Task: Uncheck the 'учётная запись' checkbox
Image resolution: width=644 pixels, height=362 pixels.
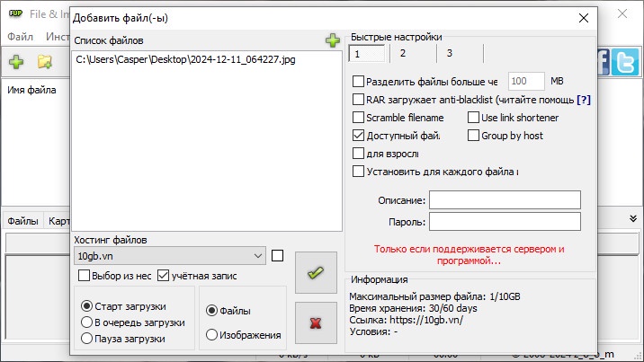Action: click(163, 276)
